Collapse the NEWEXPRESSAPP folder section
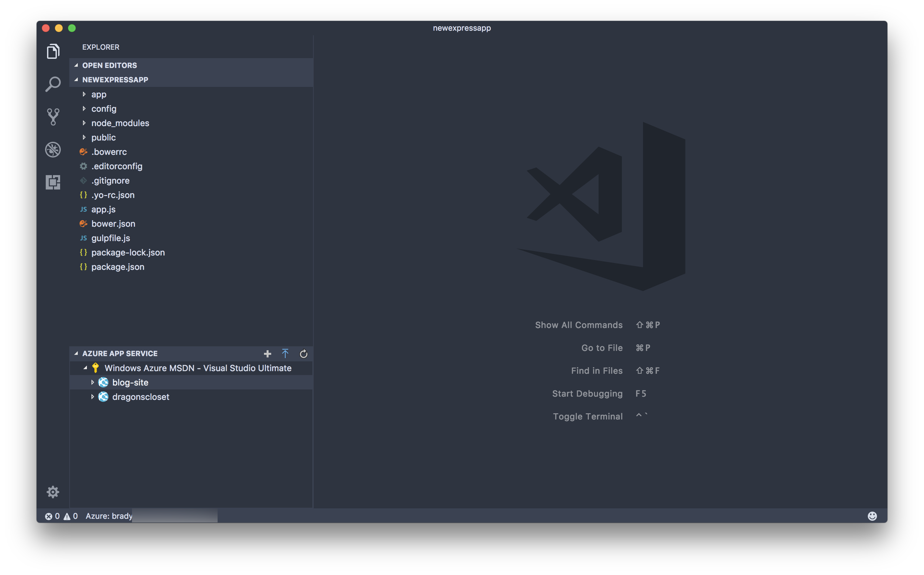 tap(76, 80)
